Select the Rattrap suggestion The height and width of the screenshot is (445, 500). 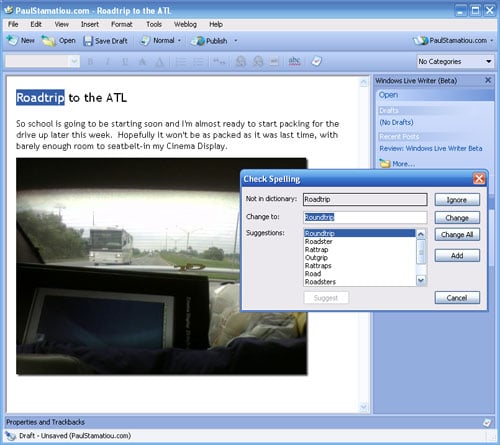(360, 249)
